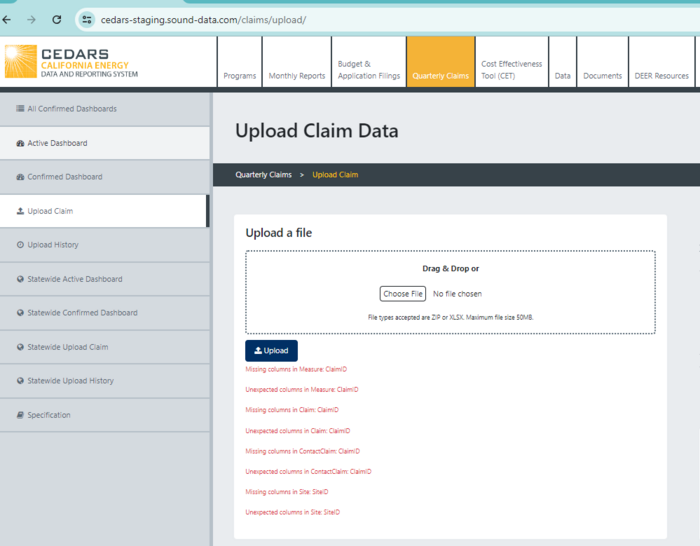700x546 pixels.
Task: Click the blue Upload button
Action: point(271,351)
